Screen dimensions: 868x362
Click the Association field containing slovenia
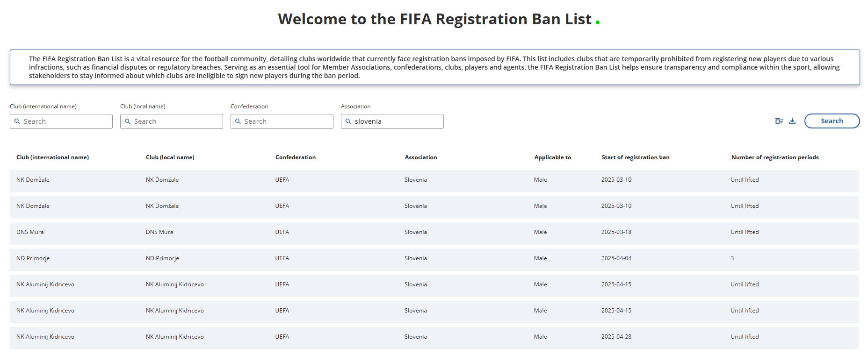tap(392, 121)
